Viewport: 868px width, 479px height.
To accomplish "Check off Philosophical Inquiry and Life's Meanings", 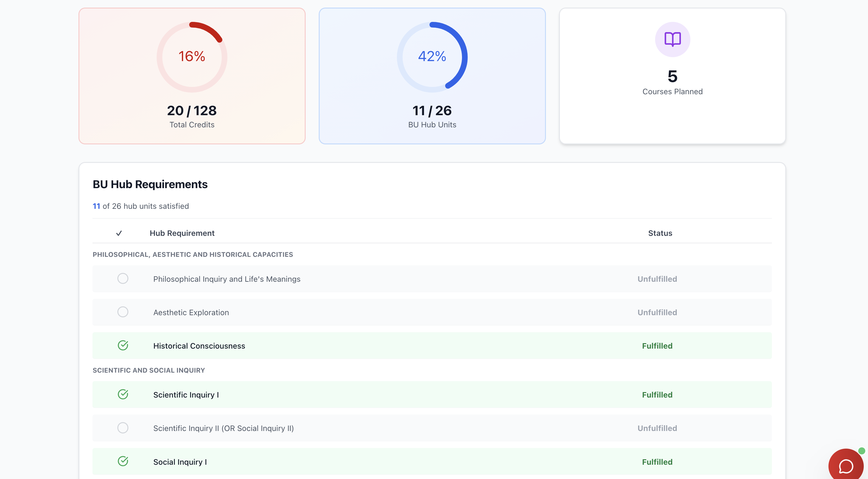I will (123, 279).
